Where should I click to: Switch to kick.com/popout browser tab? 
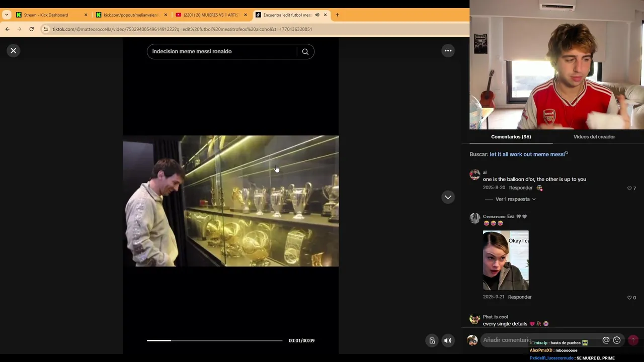click(131, 15)
